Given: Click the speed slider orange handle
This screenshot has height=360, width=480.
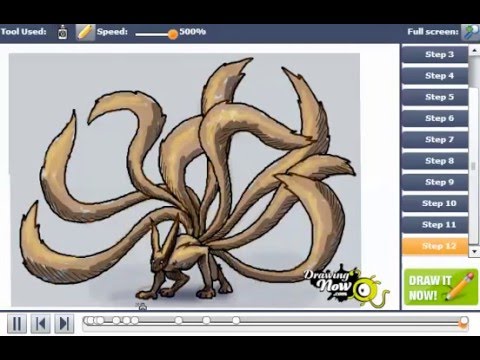Looking at the screenshot, I should pos(173,34).
